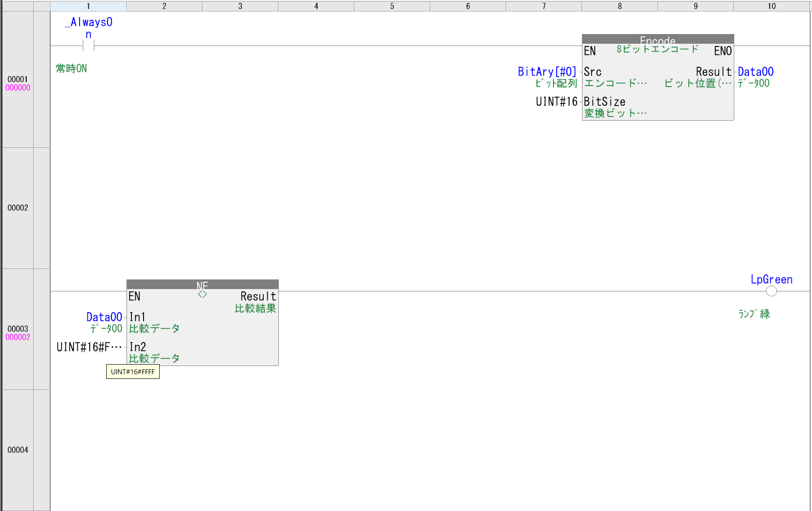Image resolution: width=812 pixels, height=511 pixels.
Task: Click the UINT#16 BitSize input value
Action: [x=556, y=102]
